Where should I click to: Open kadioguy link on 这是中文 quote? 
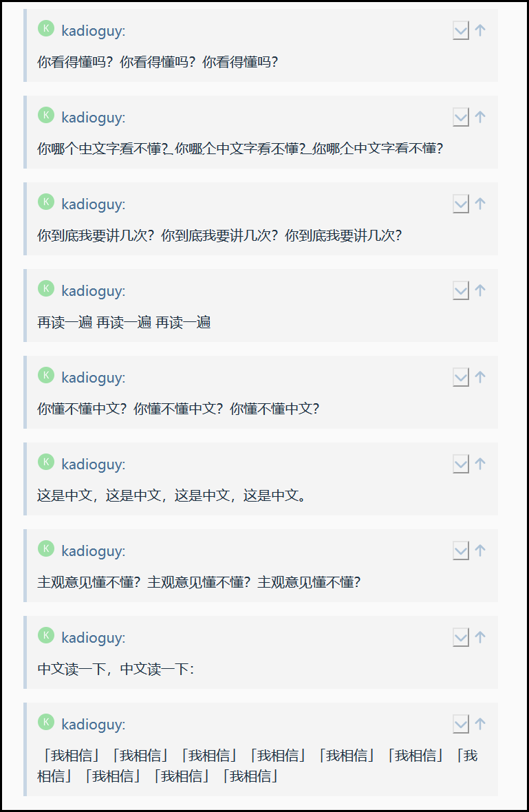93,464
